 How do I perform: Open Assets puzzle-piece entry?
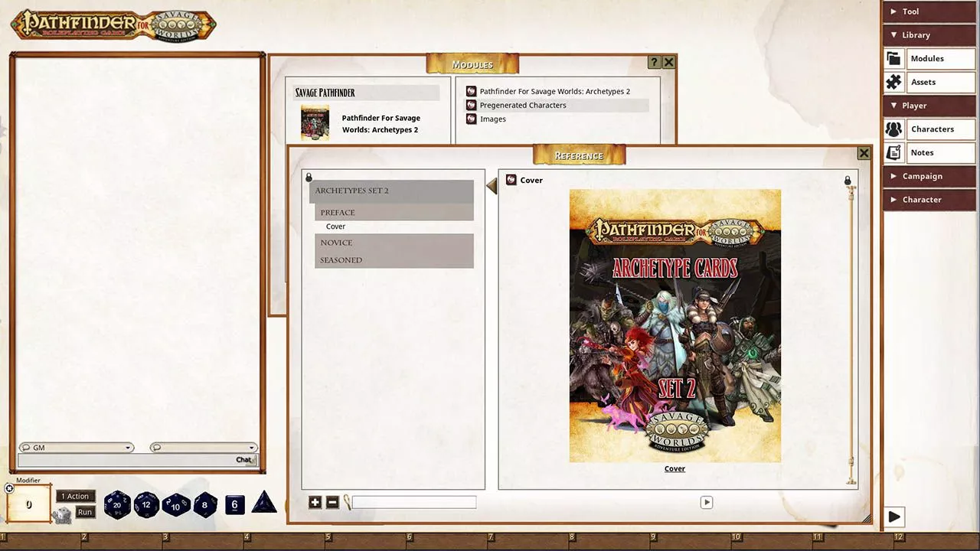[929, 82]
